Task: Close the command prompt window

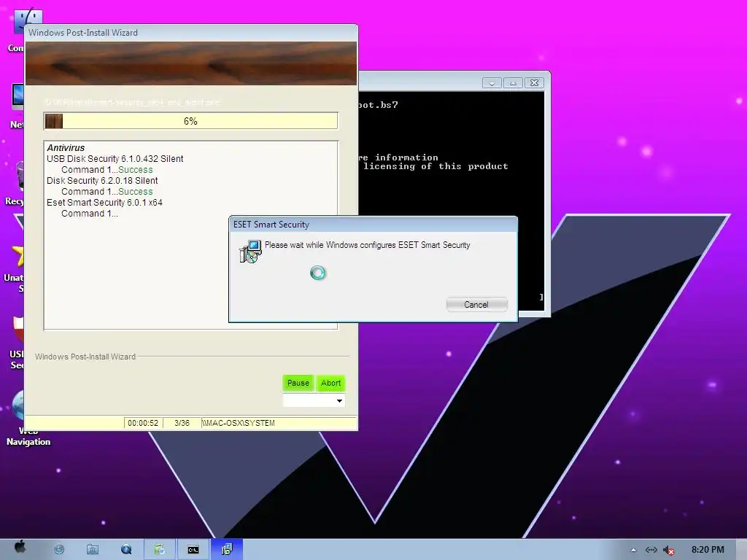Action: tap(535, 83)
